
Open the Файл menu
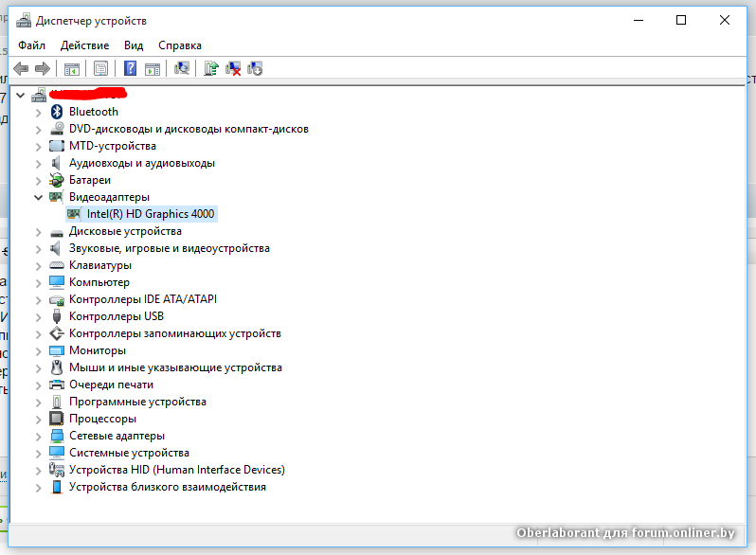32,45
